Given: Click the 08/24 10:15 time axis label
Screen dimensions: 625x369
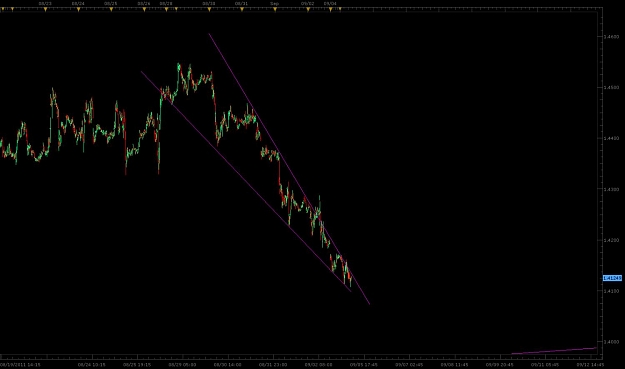Looking at the screenshot, I should pyautogui.click(x=92, y=364).
